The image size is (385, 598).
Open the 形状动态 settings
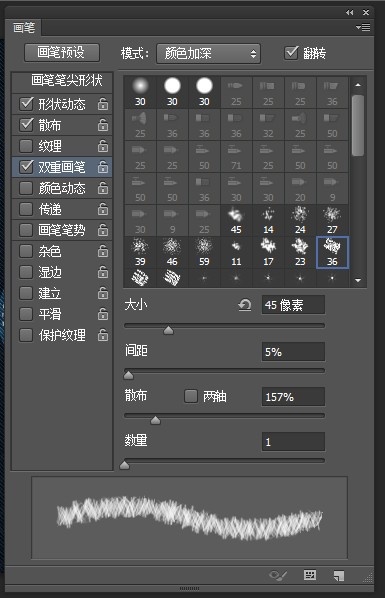pyautogui.click(x=62, y=104)
